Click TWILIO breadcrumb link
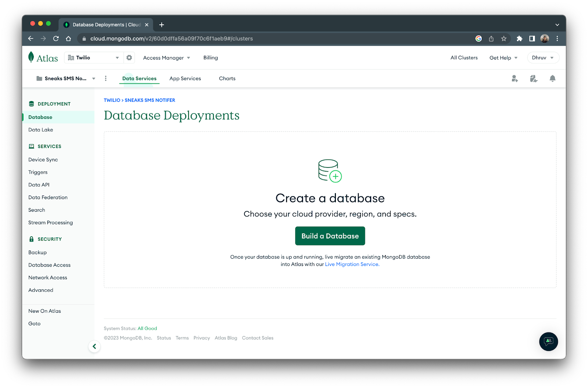 pyautogui.click(x=112, y=100)
